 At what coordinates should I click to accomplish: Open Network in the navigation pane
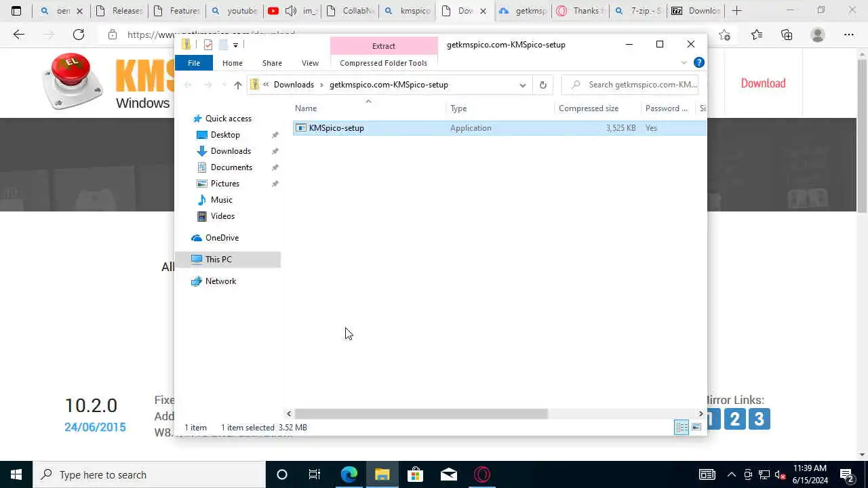220,281
